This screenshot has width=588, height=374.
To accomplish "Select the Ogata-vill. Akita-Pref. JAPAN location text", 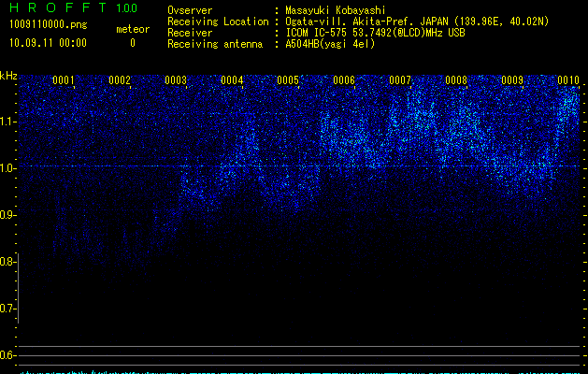I will [x=417, y=22].
